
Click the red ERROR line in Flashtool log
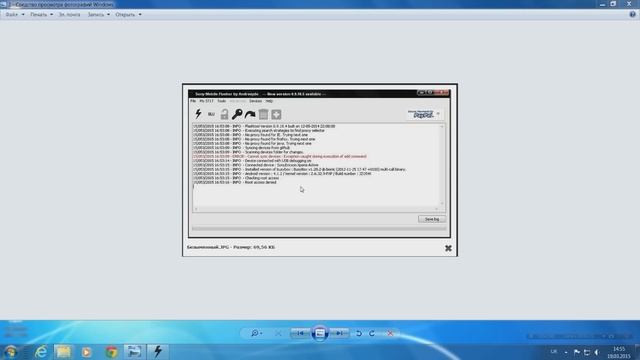click(280, 156)
